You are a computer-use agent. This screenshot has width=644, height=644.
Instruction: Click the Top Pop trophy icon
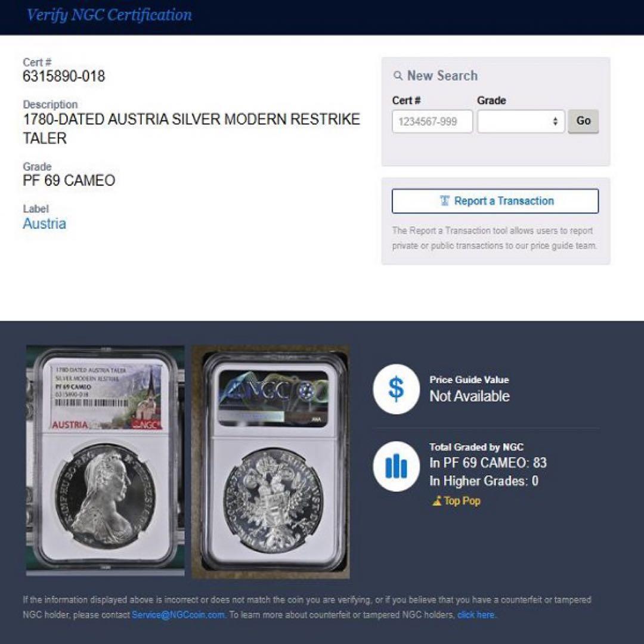[436, 501]
